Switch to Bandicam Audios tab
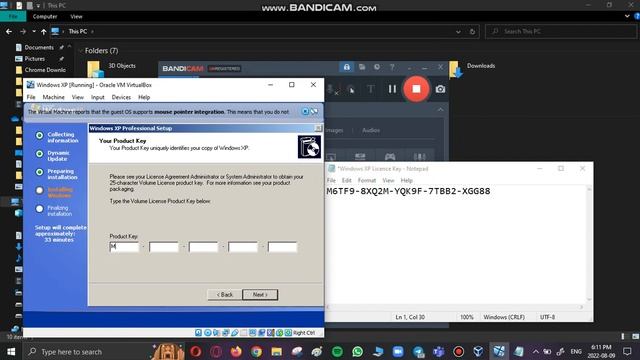Viewport: 640px width, 360px height. pyautogui.click(x=371, y=130)
